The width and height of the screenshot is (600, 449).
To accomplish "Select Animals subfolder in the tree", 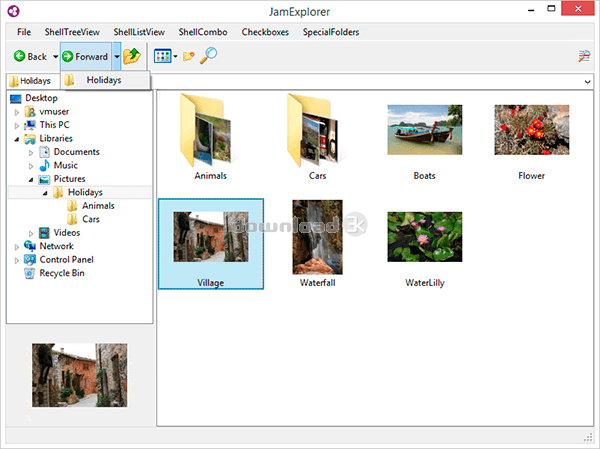I will tap(98, 206).
